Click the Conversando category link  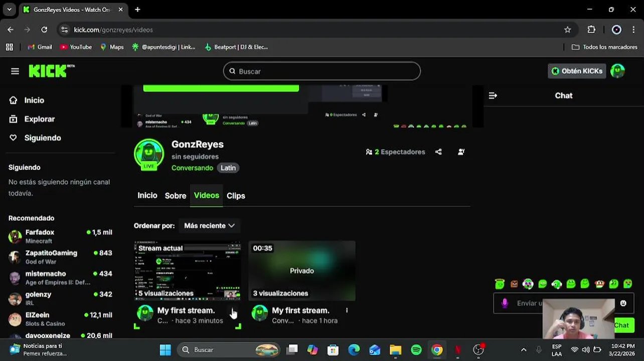(x=192, y=168)
